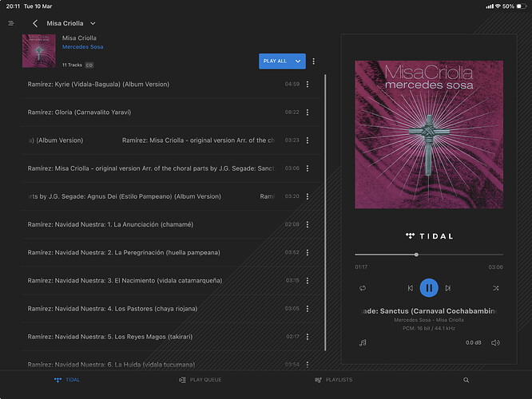Switch to the Playlists tab
Image resolution: width=532 pixels, height=399 pixels.
[334, 381]
